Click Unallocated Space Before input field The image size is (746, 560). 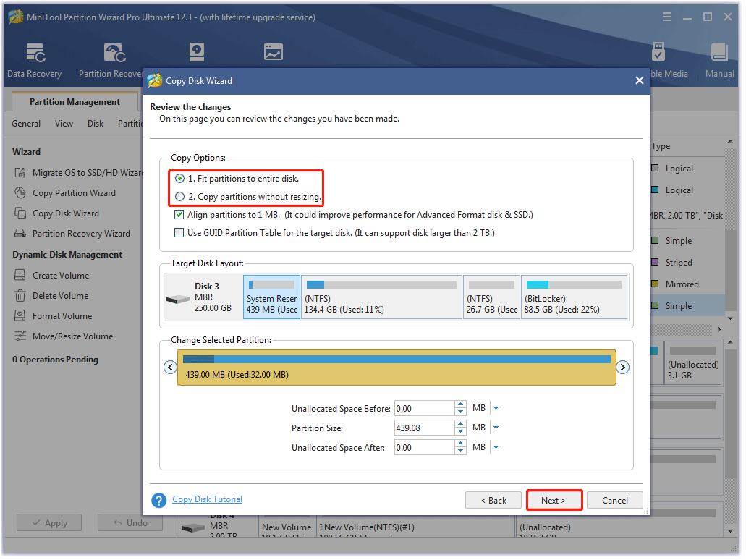(424, 408)
